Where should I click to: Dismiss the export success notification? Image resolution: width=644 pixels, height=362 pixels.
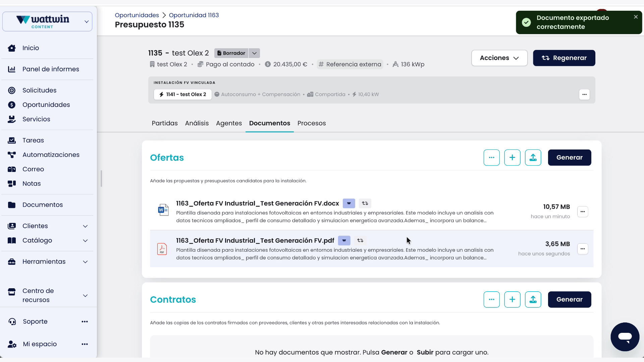point(636,17)
